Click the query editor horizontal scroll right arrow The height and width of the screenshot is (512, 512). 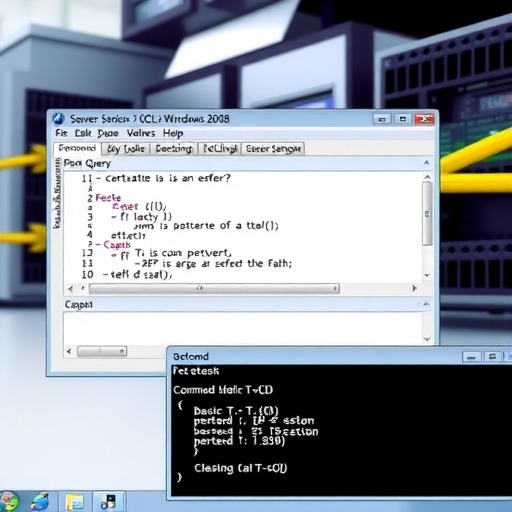tap(414, 288)
